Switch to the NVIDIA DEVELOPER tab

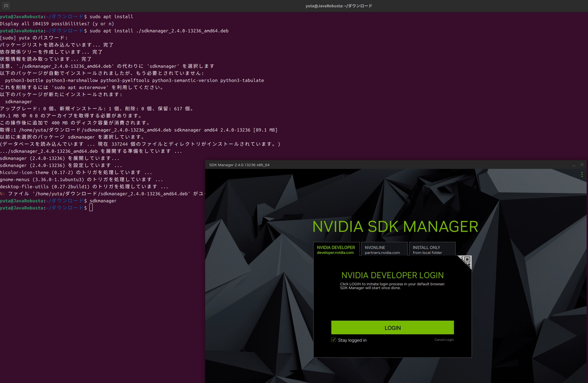(337, 250)
